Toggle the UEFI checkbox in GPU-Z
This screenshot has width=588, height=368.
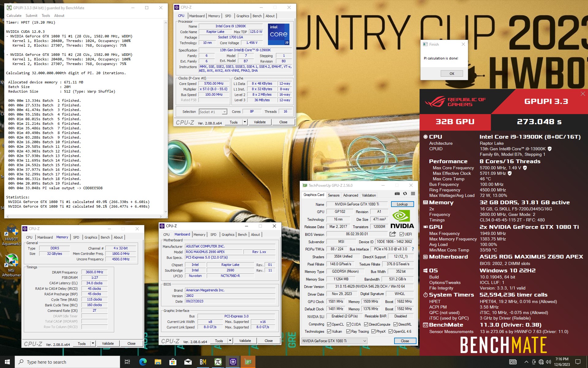pos(401,234)
